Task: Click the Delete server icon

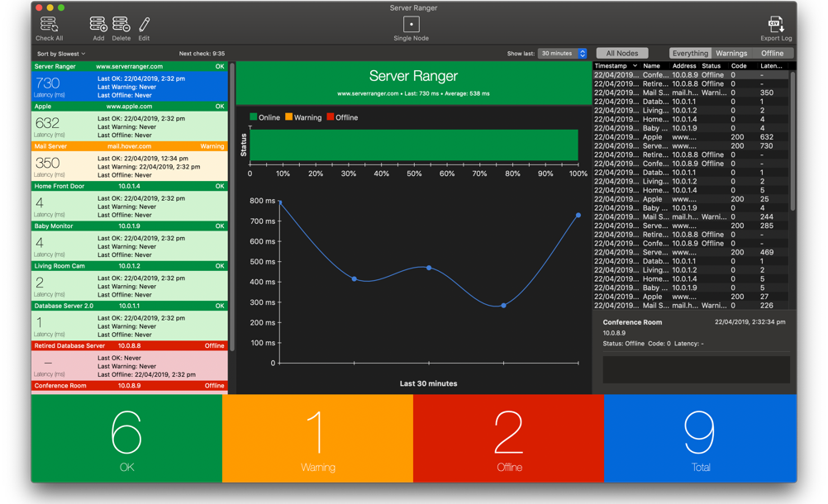Action: (x=121, y=26)
